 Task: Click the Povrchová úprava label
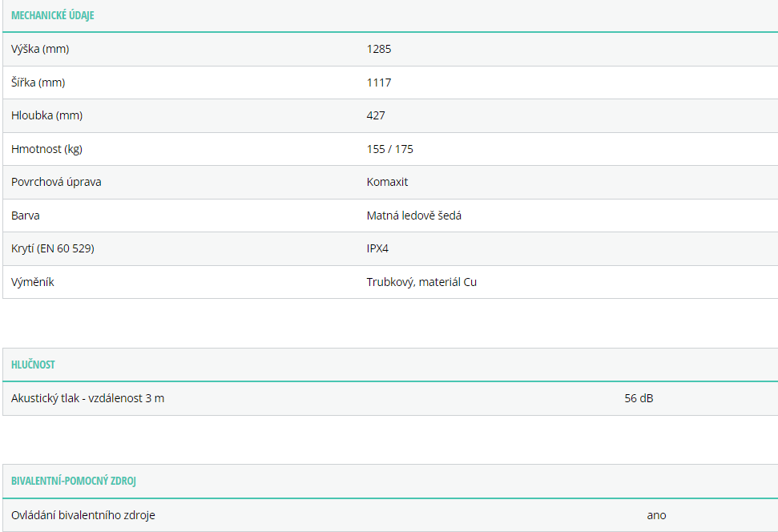[56, 182]
